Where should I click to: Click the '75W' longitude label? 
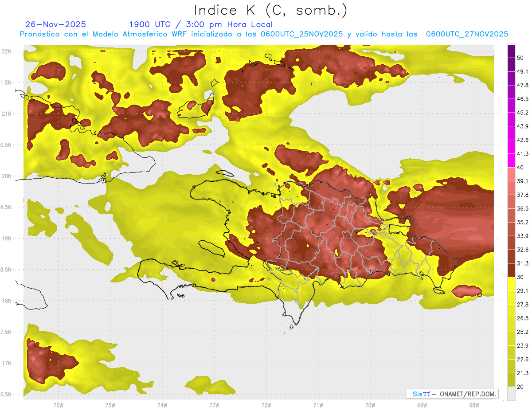(x=110, y=405)
